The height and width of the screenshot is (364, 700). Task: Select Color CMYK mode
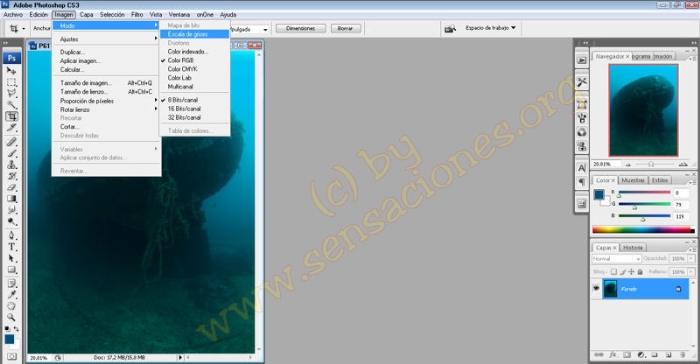coord(182,69)
